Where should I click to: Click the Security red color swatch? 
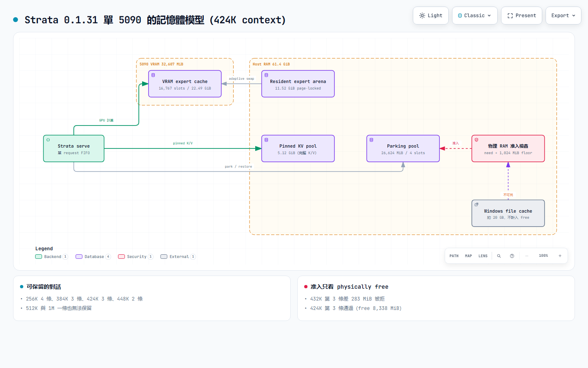121,257
